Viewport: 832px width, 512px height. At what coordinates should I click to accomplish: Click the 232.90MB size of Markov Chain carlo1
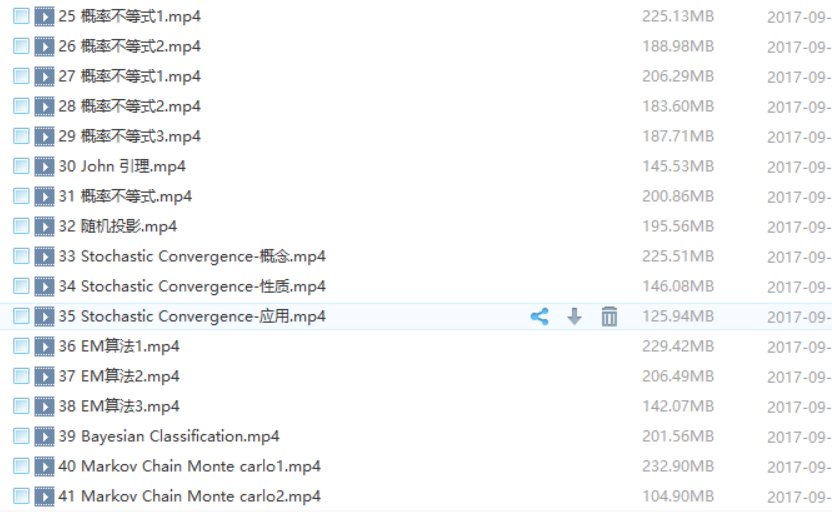(x=678, y=466)
